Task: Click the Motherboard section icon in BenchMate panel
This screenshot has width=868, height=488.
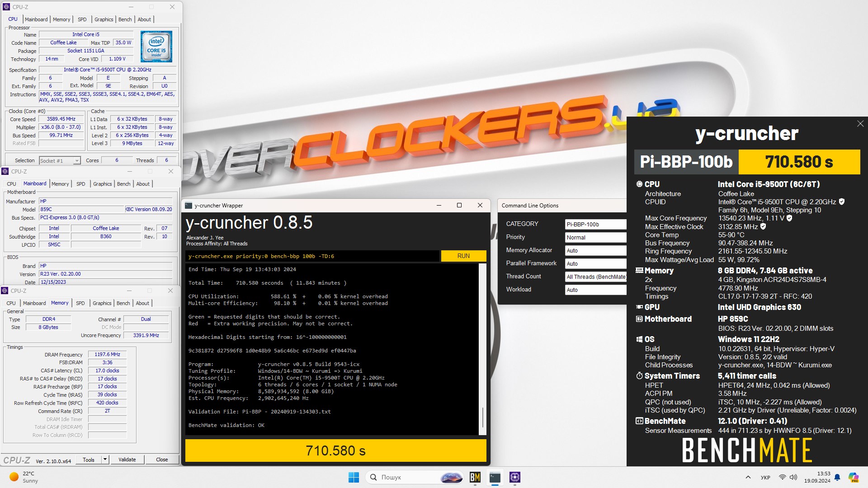Action: [x=639, y=319]
